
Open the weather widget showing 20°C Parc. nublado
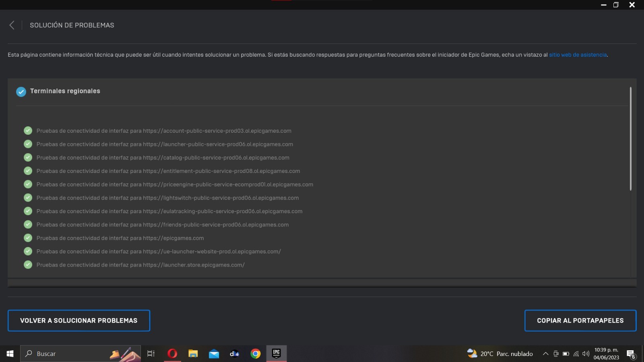(x=500, y=354)
